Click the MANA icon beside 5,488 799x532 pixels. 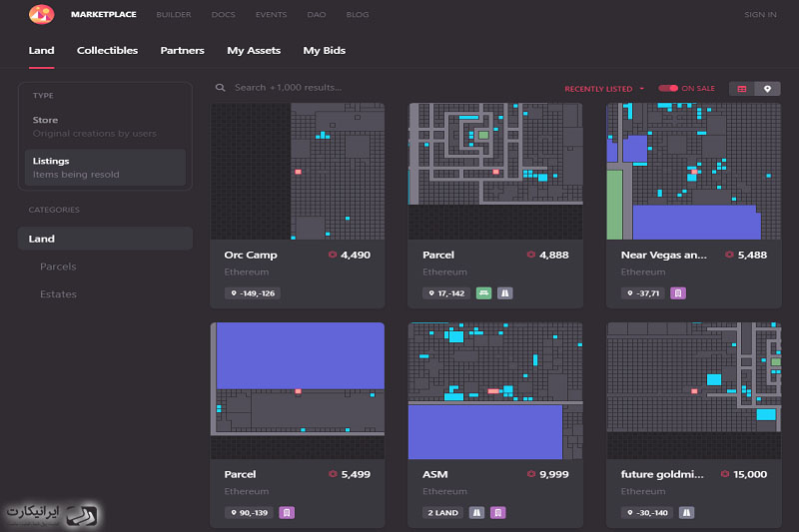tap(729, 255)
